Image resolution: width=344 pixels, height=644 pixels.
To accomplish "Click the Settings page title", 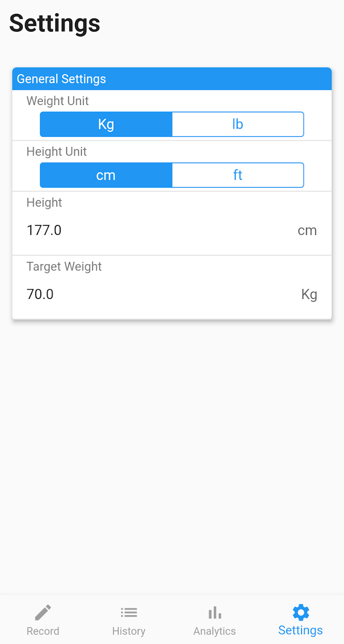I will (55, 23).
